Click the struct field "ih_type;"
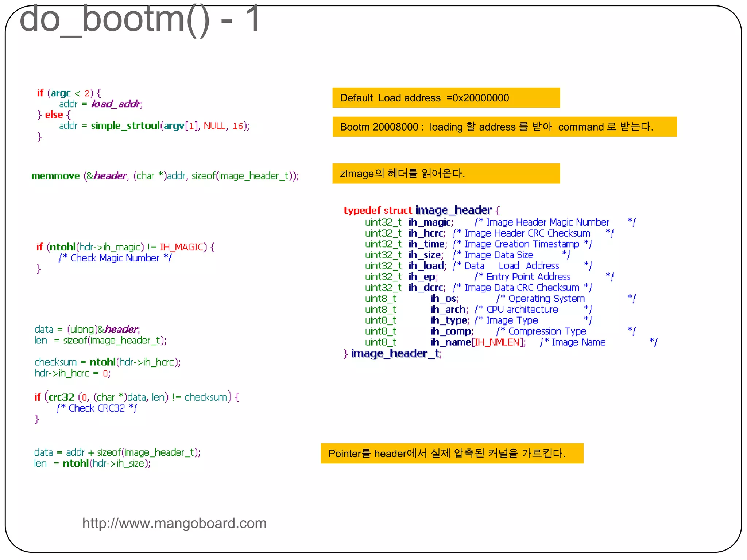 click(x=450, y=321)
